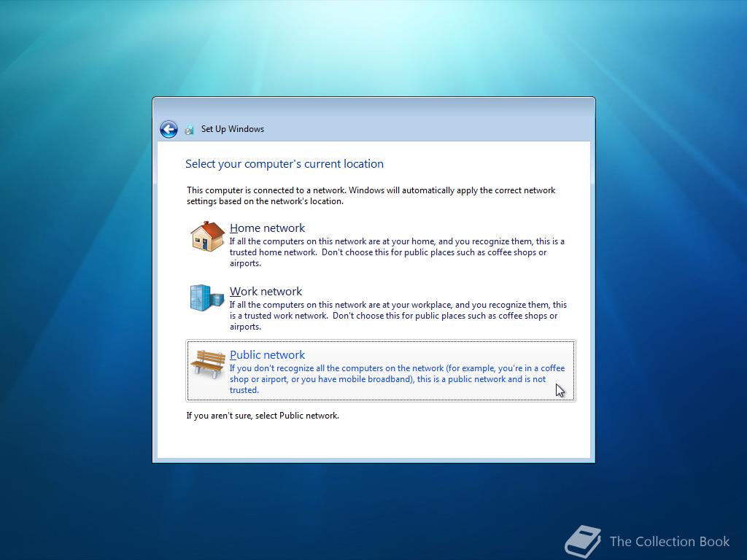This screenshot has width=747, height=560.
Task: Click the Public network description paragraph
Action: click(x=397, y=379)
